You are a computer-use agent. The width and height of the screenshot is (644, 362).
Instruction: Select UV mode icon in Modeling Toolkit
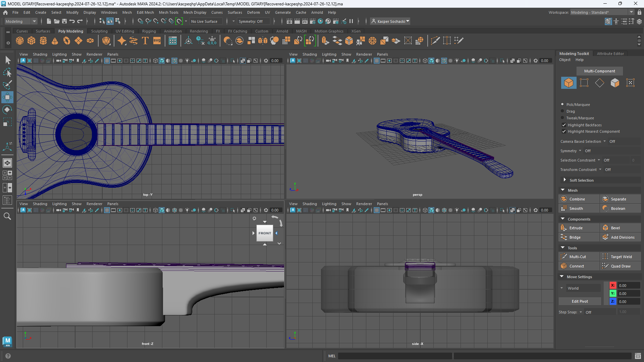click(630, 83)
